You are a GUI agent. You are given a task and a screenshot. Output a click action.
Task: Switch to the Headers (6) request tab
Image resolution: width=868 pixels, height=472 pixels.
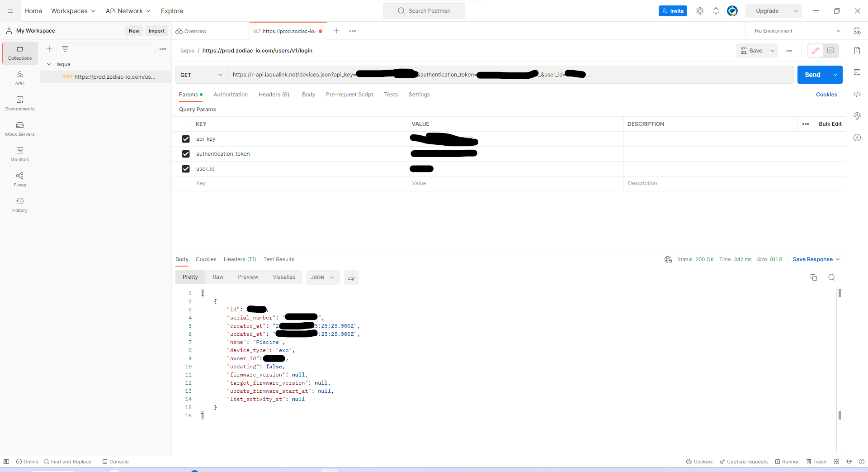point(274,95)
